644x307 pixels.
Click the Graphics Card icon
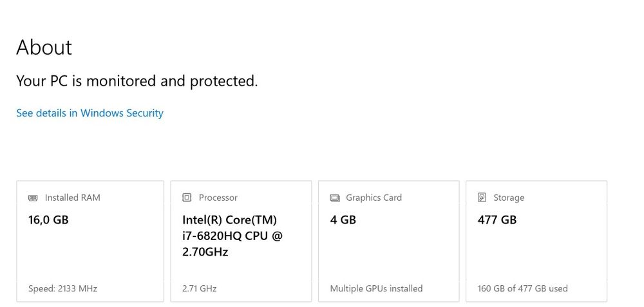coord(335,198)
